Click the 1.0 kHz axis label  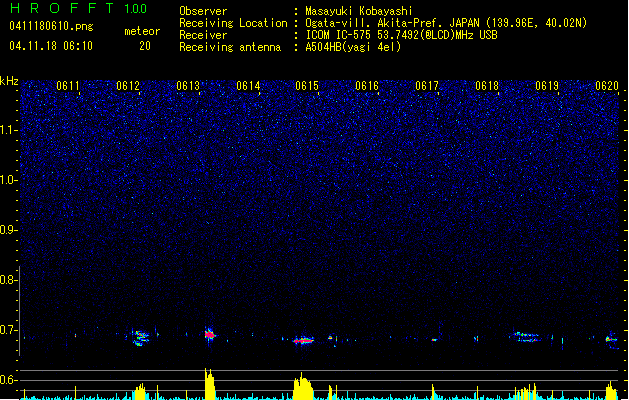(x=9, y=180)
